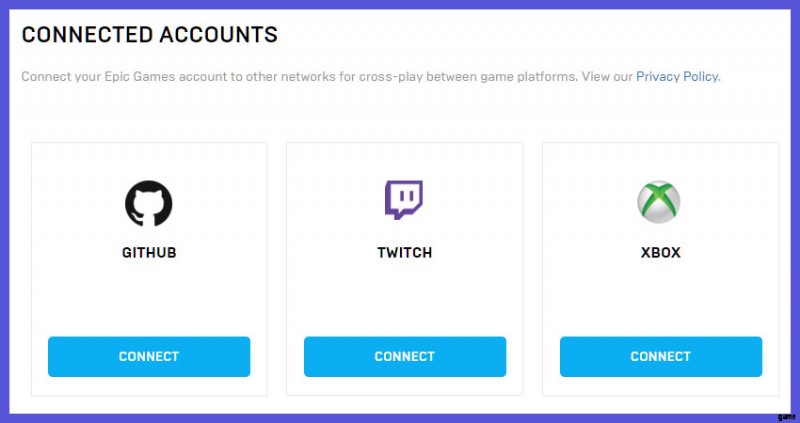800x423 pixels.
Task: Click the small watermark in bottom-right corner
Action: 788,412
